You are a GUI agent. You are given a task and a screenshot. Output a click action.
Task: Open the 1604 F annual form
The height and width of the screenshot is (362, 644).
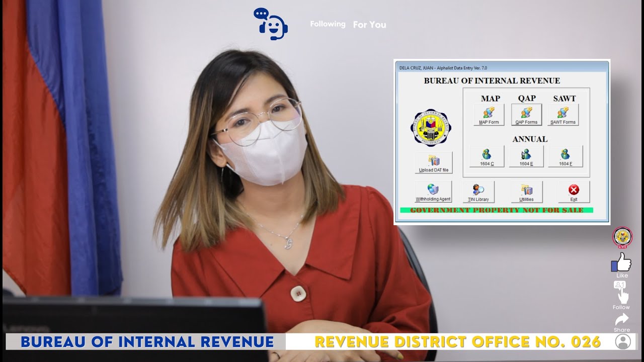tap(566, 156)
